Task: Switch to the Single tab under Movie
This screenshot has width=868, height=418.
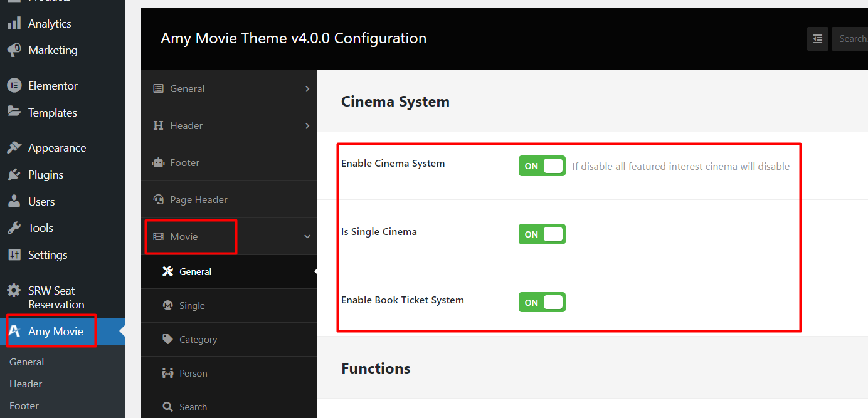Action: [193, 305]
